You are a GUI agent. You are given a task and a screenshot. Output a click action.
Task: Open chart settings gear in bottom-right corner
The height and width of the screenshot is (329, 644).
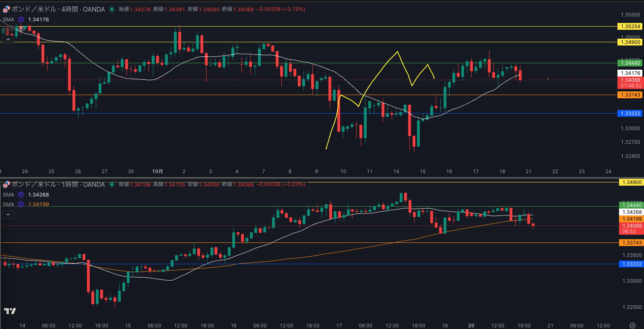(x=632, y=325)
